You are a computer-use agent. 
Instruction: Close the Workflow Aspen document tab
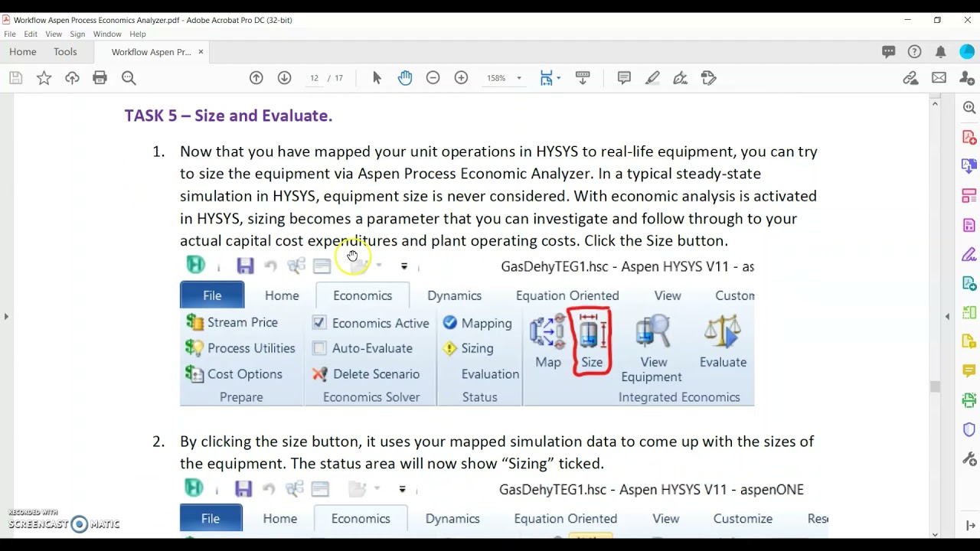201,52
